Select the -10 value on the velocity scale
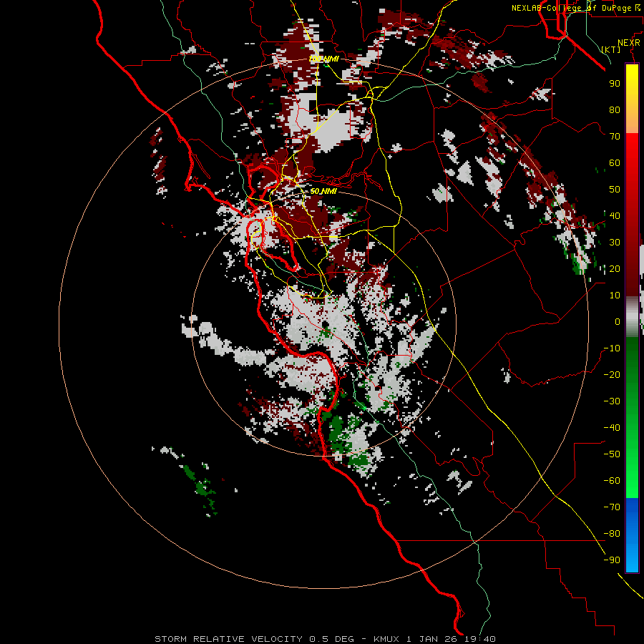Screen dimensions: 644x644 [612, 348]
